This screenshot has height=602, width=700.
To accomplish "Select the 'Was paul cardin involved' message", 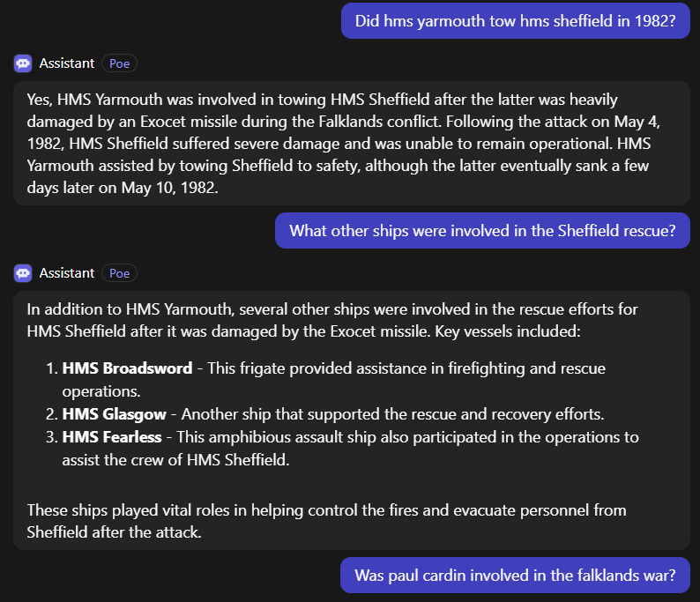I will point(515,576).
